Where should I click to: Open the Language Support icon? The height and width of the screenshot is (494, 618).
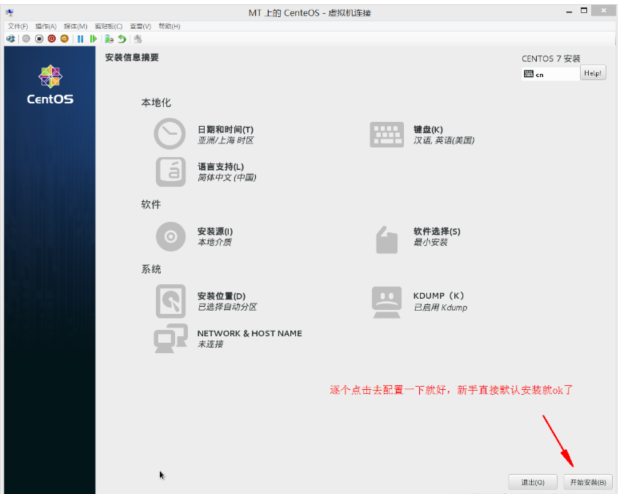[x=171, y=172]
